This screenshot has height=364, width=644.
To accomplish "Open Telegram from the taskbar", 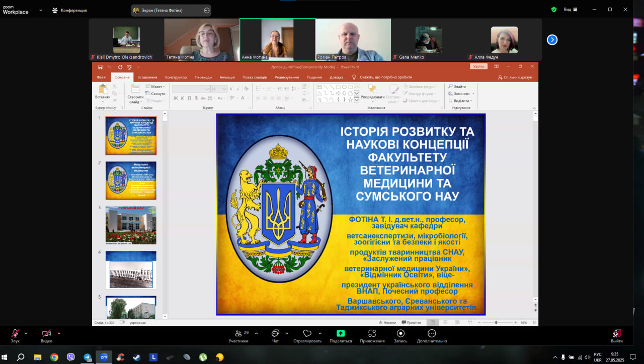I will coord(88,357).
